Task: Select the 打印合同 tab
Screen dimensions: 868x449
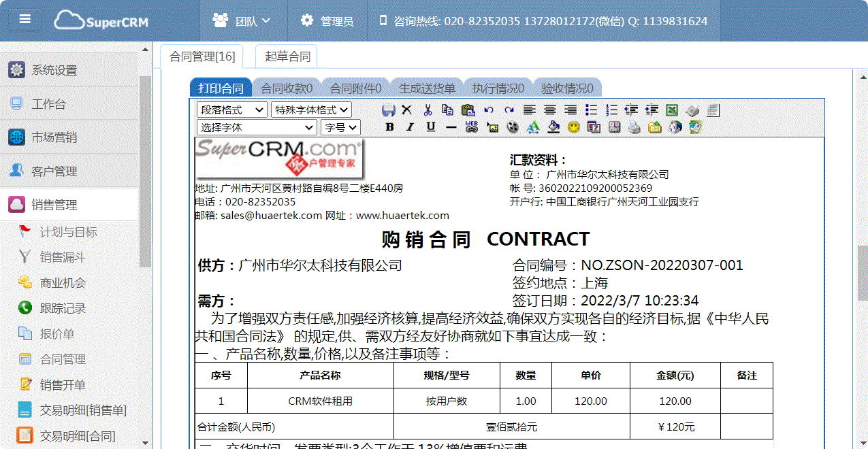Action: pyautogui.click(x=221, y=88)
